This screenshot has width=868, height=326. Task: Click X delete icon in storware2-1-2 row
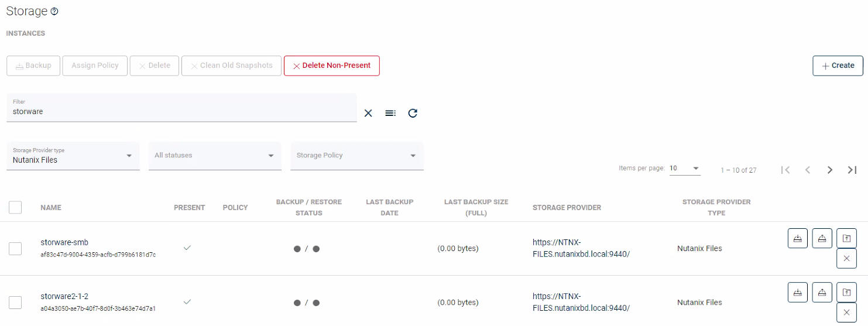coord(846,313)
